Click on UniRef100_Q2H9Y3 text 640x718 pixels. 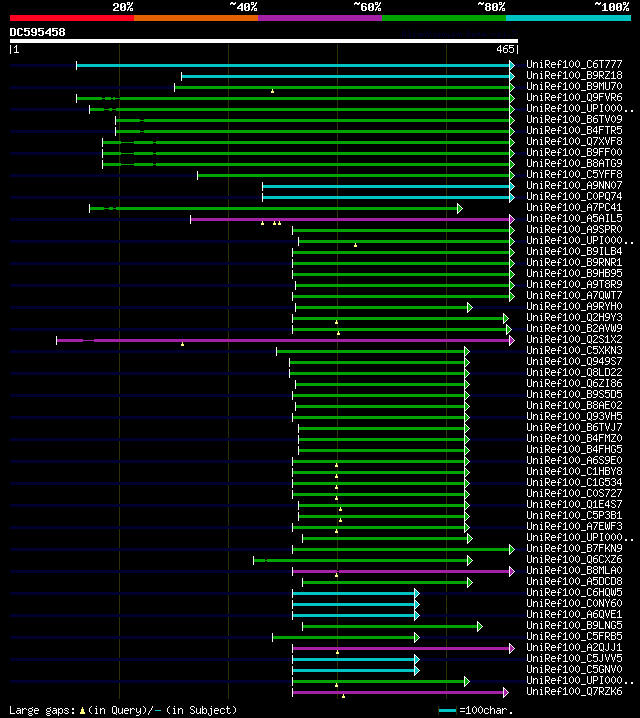574,317
